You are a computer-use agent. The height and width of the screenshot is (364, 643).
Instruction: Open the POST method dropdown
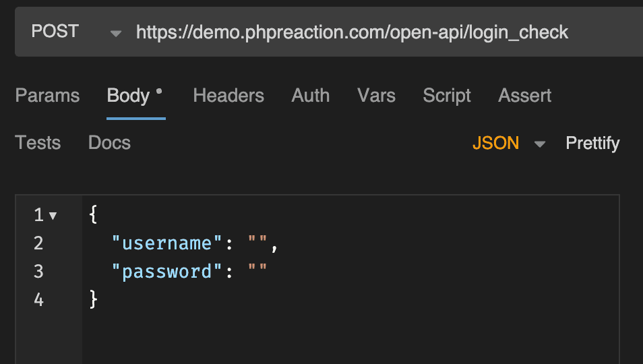click(74, 32)
